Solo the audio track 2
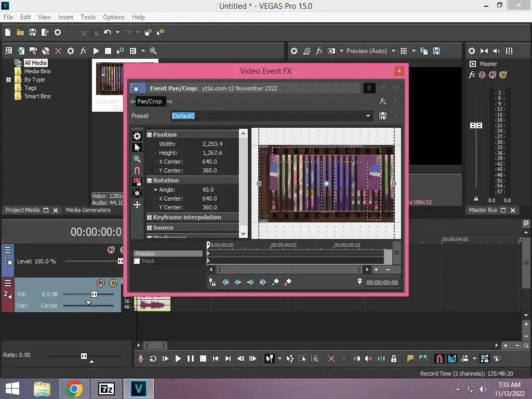 click(113, 283)
